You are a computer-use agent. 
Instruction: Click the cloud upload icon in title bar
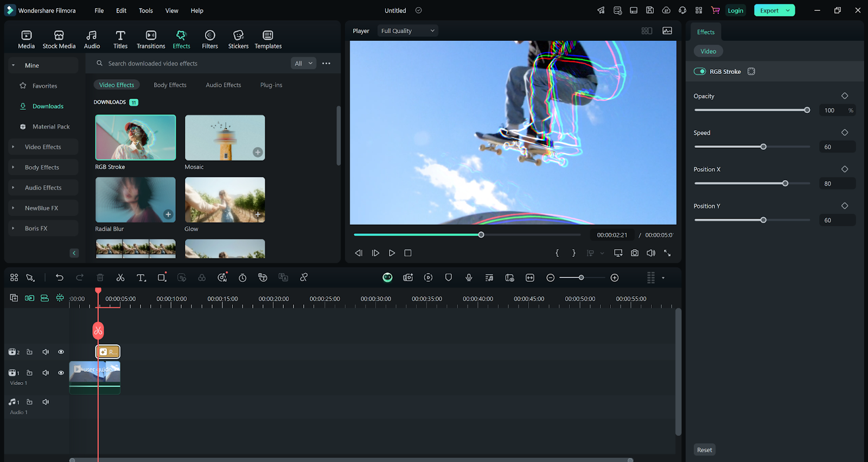(x=666, y=10)
